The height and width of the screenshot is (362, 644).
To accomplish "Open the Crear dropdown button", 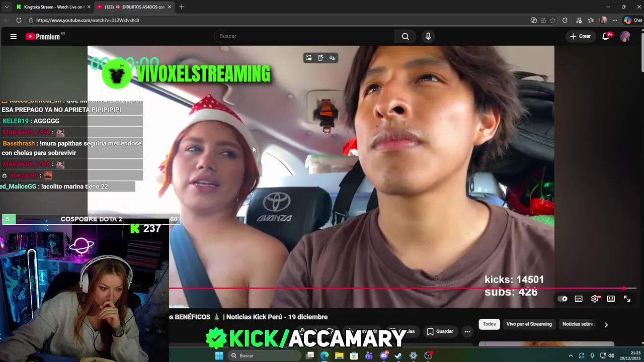I will [x=580, y=36].
